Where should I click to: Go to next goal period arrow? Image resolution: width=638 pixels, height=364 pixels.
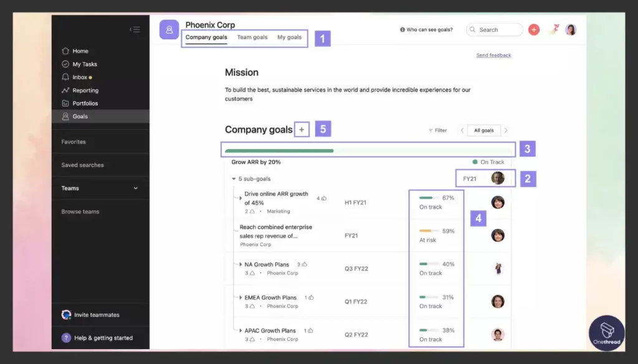pos(506,131)
